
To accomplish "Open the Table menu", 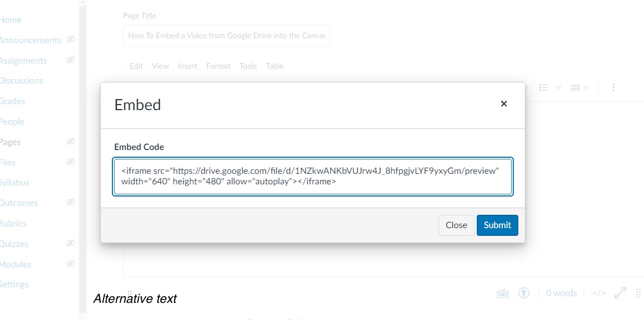I will 275,66.
